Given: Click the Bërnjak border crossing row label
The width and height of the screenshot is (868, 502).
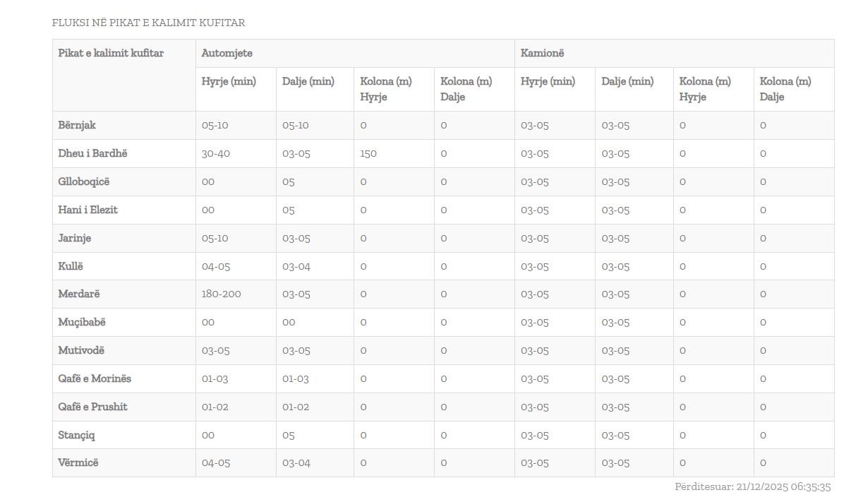Looking at the screenshot, I should [77, 125].
